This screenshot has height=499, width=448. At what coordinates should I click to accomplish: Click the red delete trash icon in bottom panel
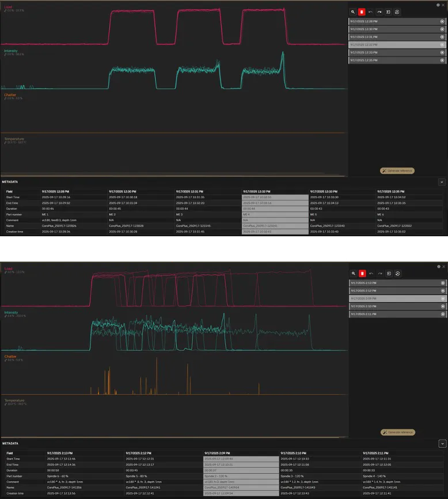(x=362, y=273)
